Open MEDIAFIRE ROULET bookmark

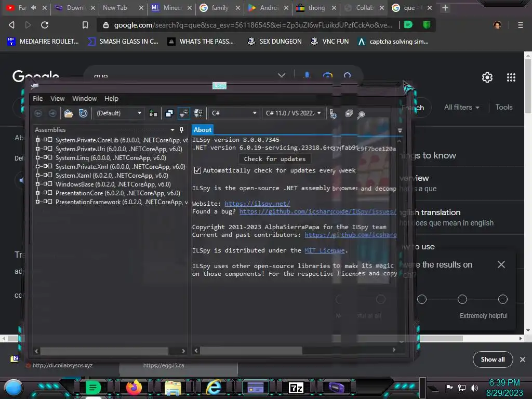[43, 42]
